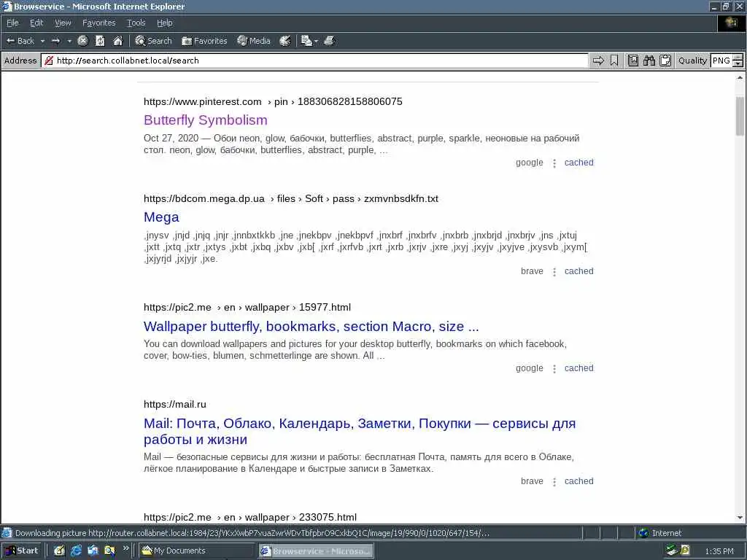Open the Mail: Почта, Облако result link
This screenshot has width=747, height=560.
click(x=360, y=432)
